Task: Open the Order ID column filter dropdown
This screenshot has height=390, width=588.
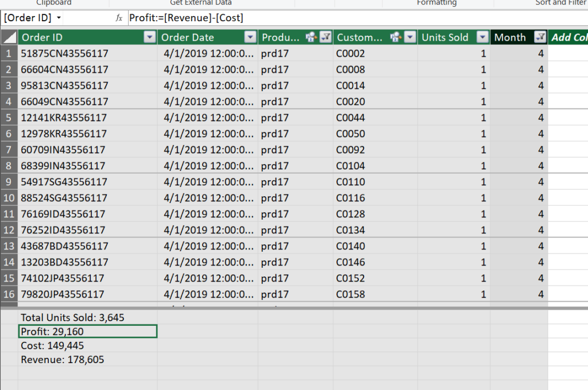Action: [150, 37]
